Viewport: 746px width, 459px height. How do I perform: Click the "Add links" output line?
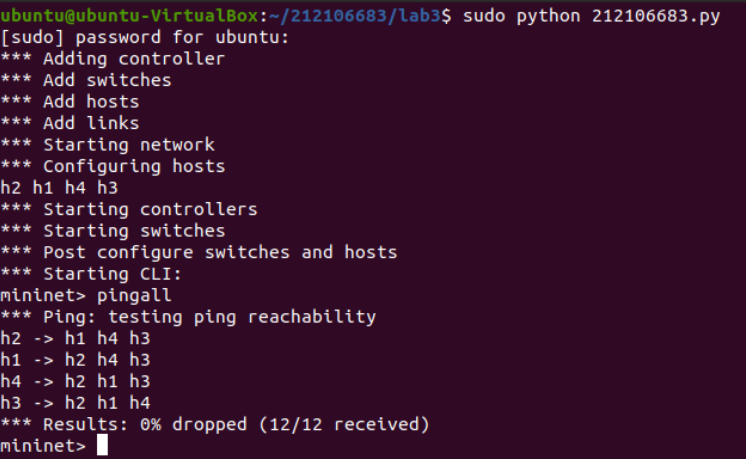[x=70, y=123]
